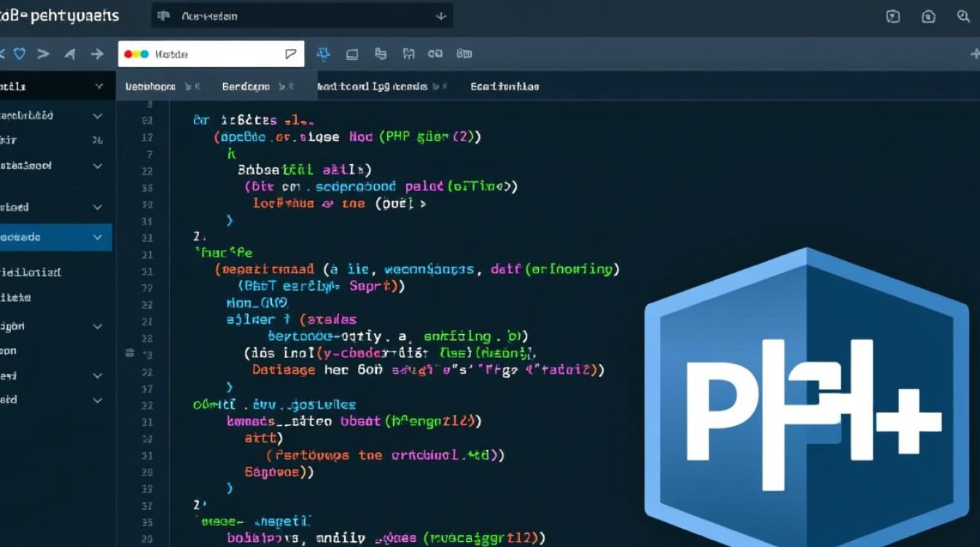Expand the highlighted blue sidebar item's chevron
Screen dimensions: 980x547
pos(98,236)
